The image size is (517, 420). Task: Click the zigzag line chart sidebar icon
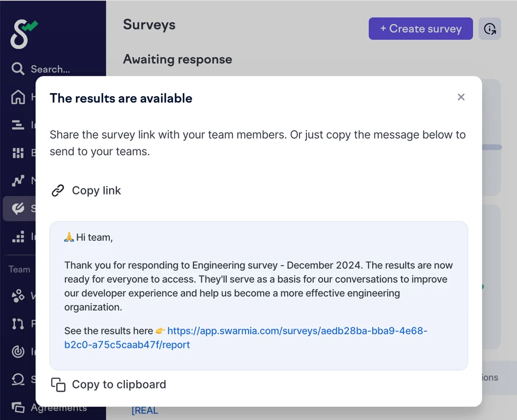click(x=18, y=180)
